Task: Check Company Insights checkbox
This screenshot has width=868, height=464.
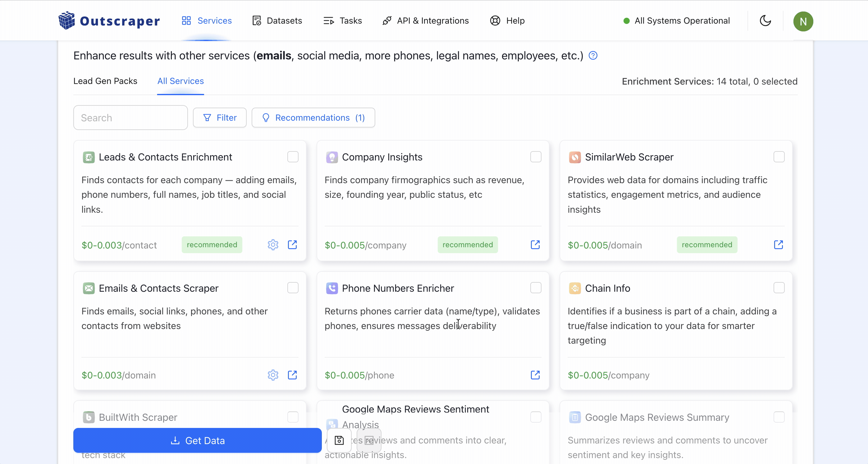Action: point(535,157)
